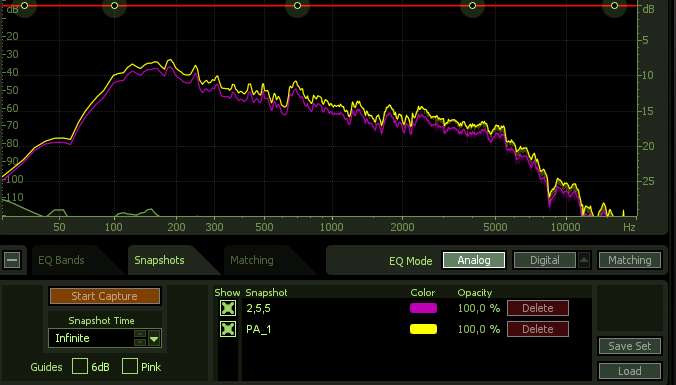676x385 pixels.
Task: Delete the 2,5,5 snapshot
Action: 538,308
